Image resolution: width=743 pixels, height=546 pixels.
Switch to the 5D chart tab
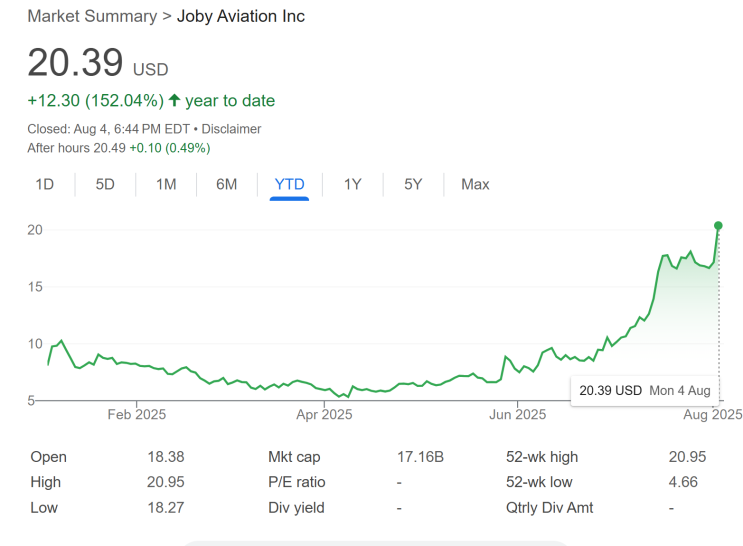[x=105, y=184]
